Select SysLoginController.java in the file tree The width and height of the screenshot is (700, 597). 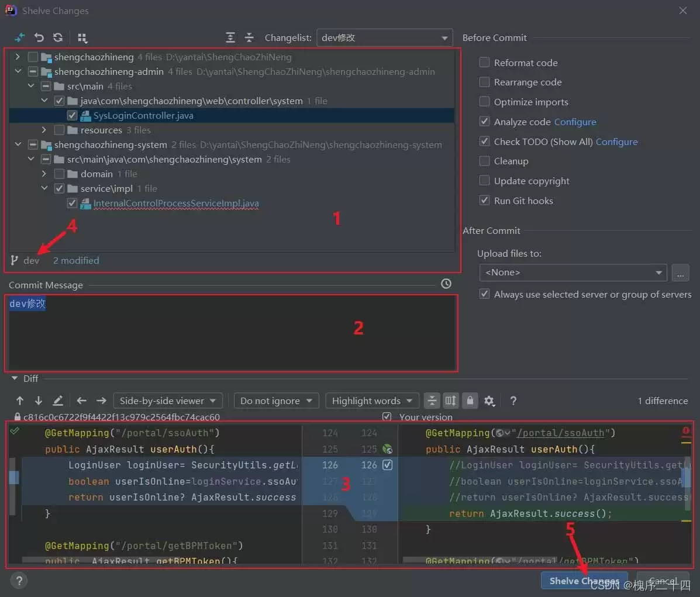pos(143,116)
